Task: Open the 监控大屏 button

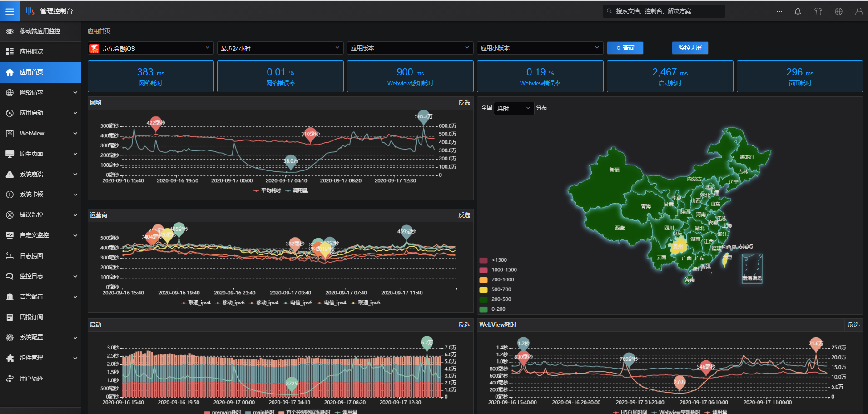Action: coord(690,48)
